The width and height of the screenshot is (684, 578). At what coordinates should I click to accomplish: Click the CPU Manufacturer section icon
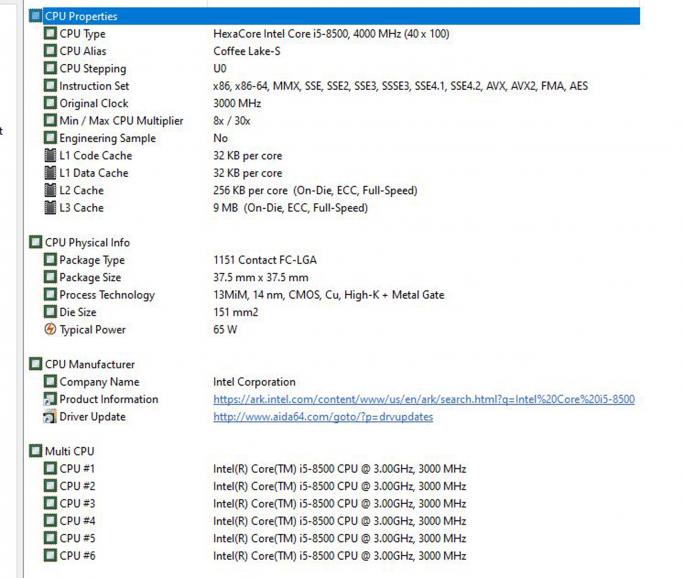(36, 364)
